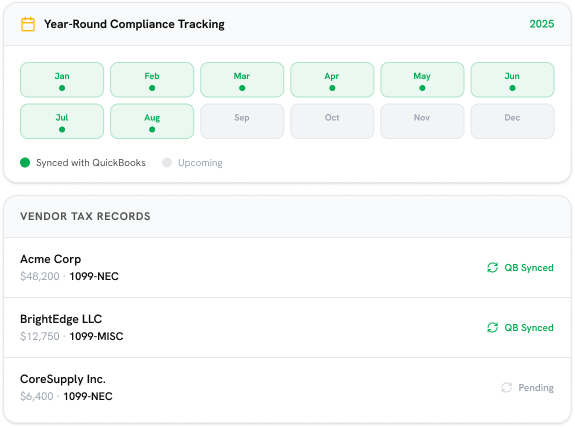This screenshot has height=428, width=575.
Task: Click the Pending status for CoreSupply Inc.
Action: tap(536, 388)
